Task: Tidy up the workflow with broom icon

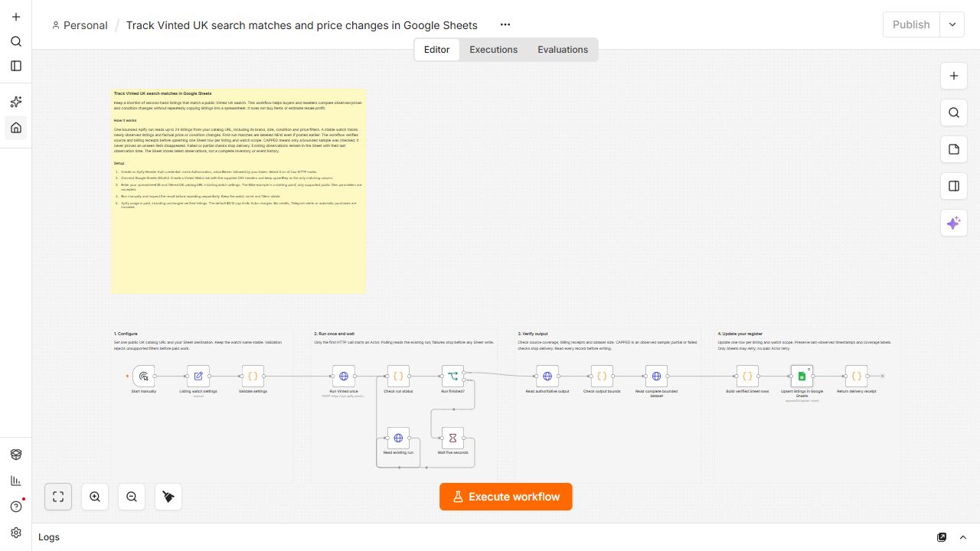Action: coord(168,497)
